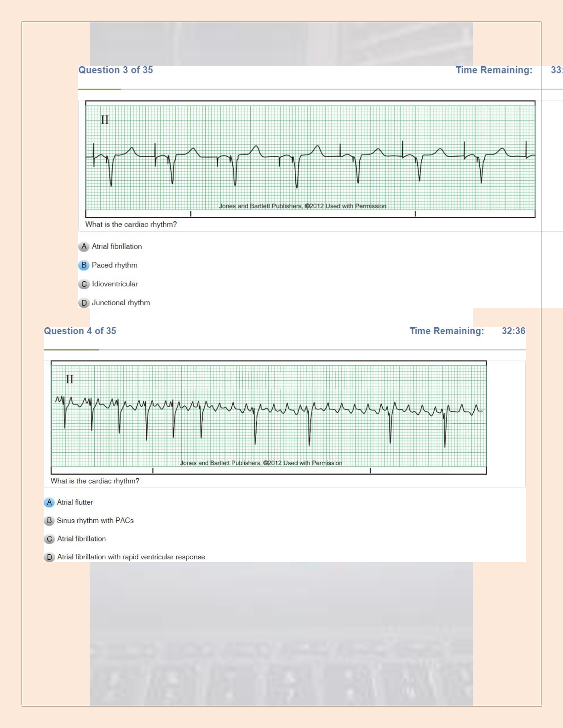Click the 'Idioventricular' answer text
The width and height of the screenshot is (563, 728).
click(x=115, y=284)
